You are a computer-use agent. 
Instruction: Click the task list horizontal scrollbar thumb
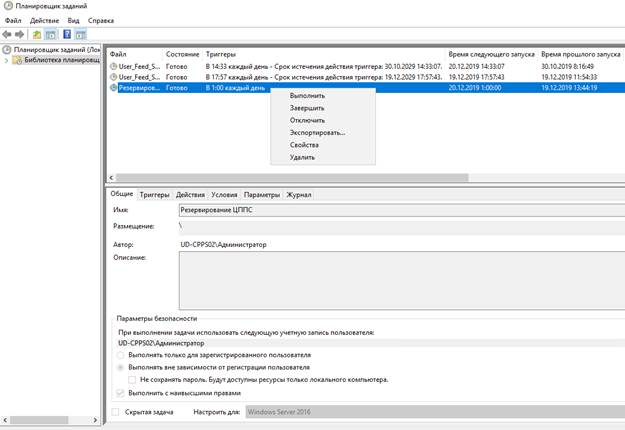pos(292,178)
